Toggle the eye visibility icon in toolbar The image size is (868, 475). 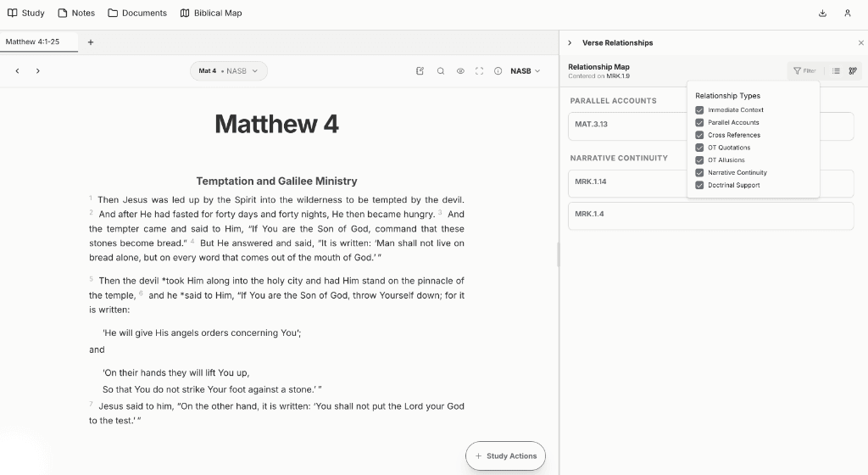pyautogui.click(x=460, y=71)
